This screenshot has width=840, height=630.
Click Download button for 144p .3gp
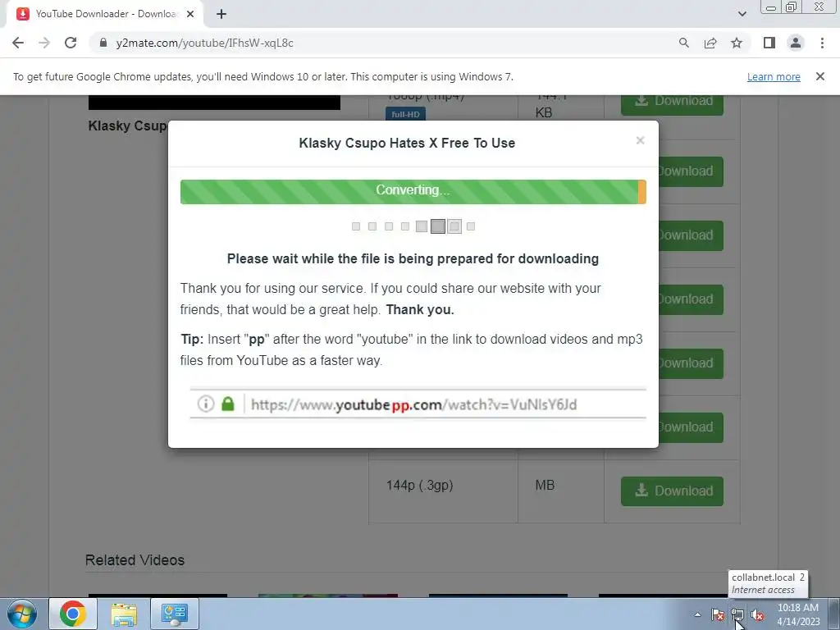tap(672, 491)
